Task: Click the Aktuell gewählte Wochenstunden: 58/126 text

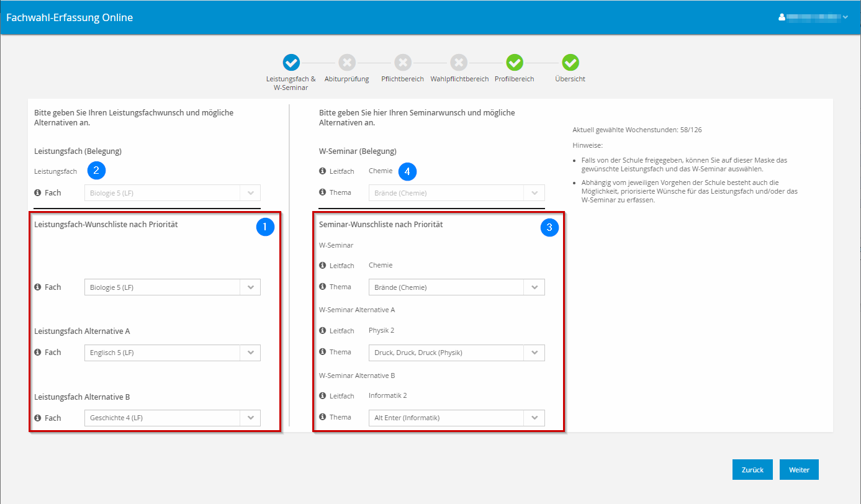Action: click(x=637, y=130)
